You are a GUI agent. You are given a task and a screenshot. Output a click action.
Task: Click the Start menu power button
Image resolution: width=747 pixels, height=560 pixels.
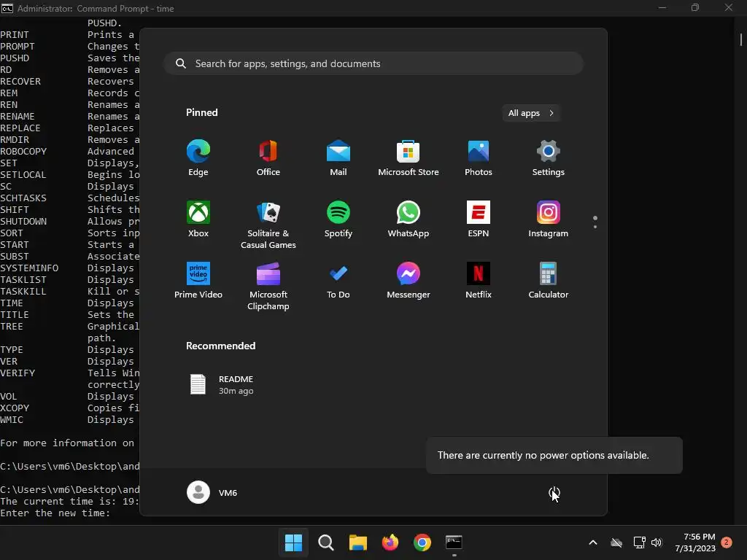[554, 492]
